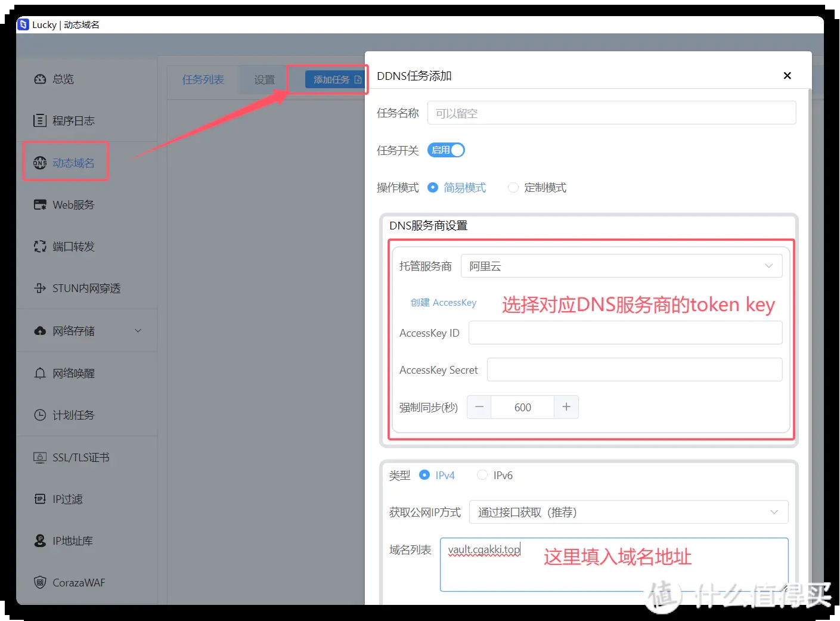This screenshot has height=621, width=840.
Task: Open the 网络唤醒 menu item
Action: click(x=87, y=374)
